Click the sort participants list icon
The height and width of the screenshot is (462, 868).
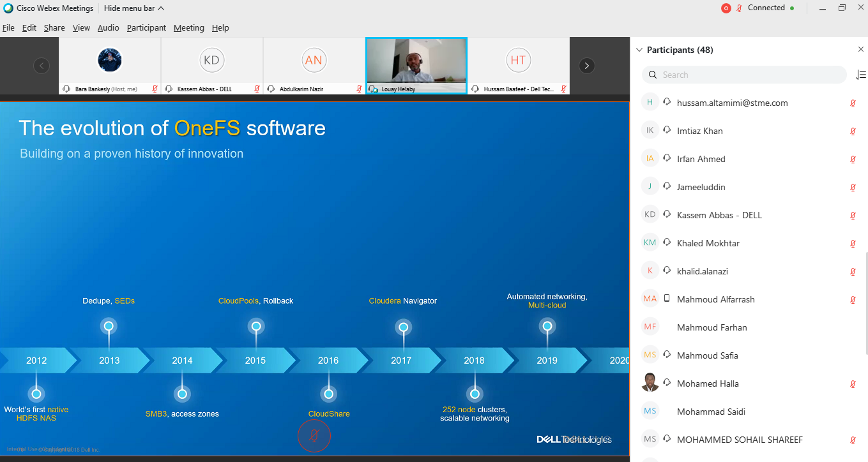point(860,75)
